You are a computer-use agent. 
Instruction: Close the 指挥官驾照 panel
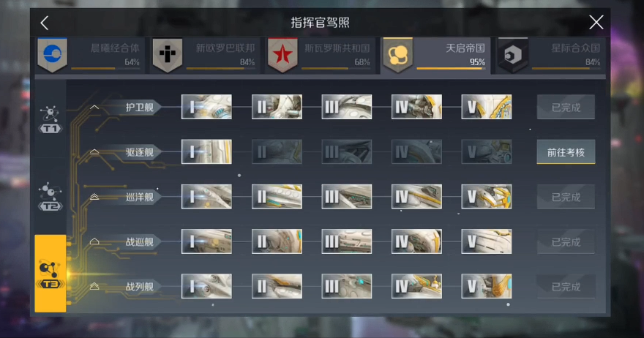[x=596, y=22]
